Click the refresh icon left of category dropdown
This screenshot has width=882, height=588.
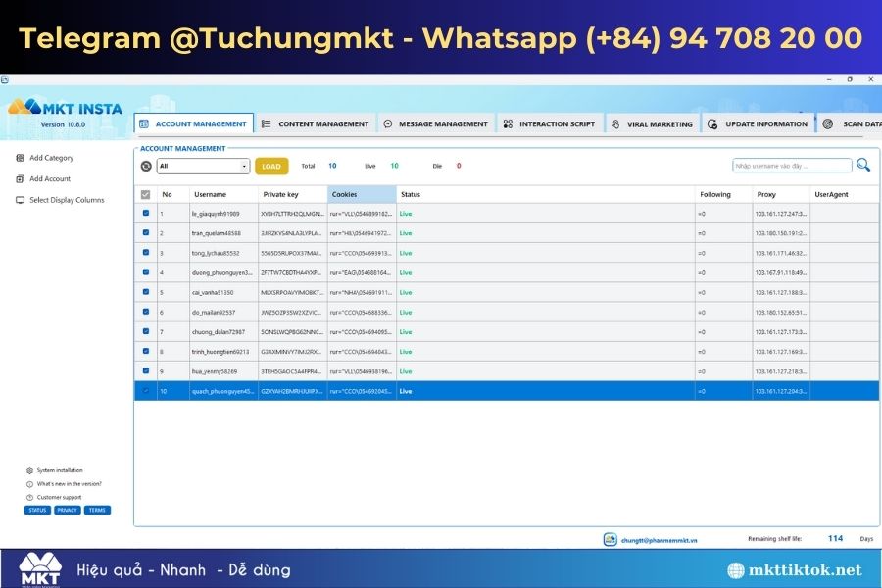[146, 166]
